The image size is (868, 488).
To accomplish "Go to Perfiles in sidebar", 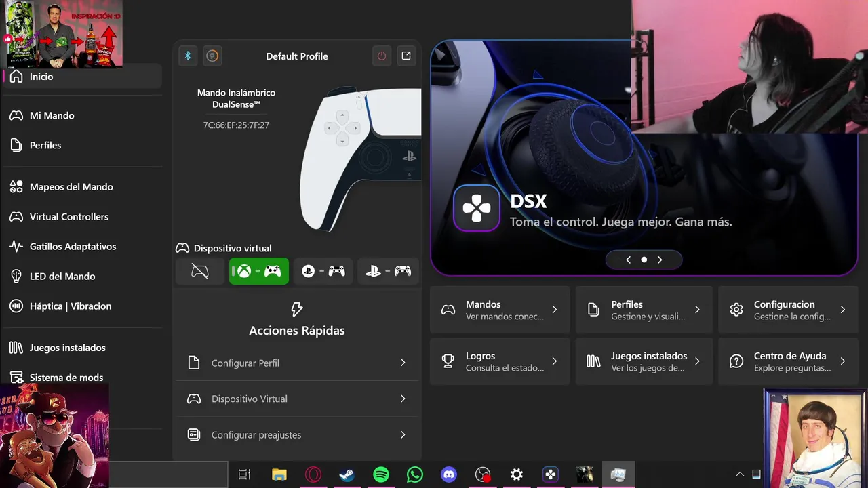I will pyautogui.click(x=83, y=145).
